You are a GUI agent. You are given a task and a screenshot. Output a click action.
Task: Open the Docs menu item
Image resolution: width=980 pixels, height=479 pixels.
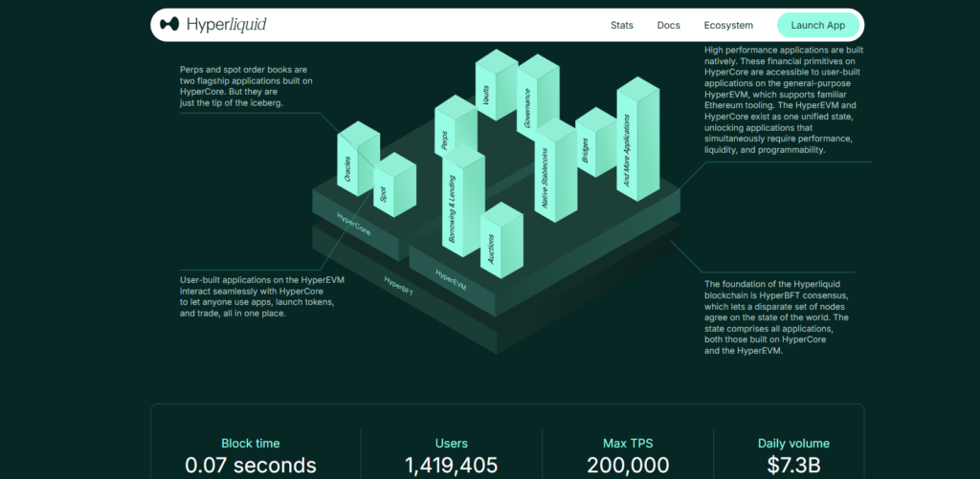pos(669,25)
